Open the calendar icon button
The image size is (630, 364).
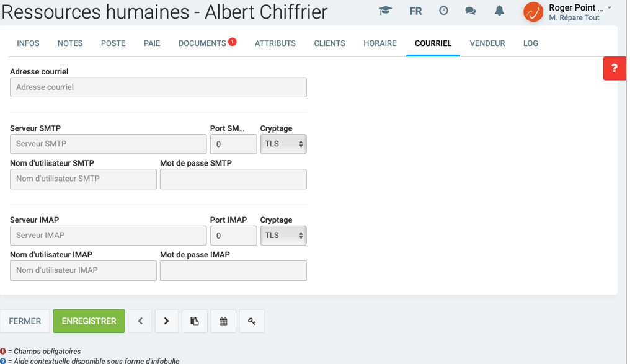point(223,321)
